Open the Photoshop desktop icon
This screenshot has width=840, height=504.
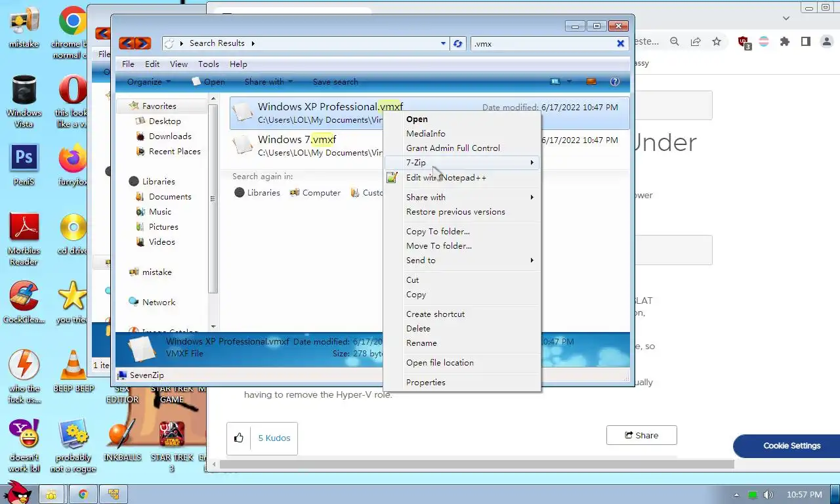click(24, 157)
